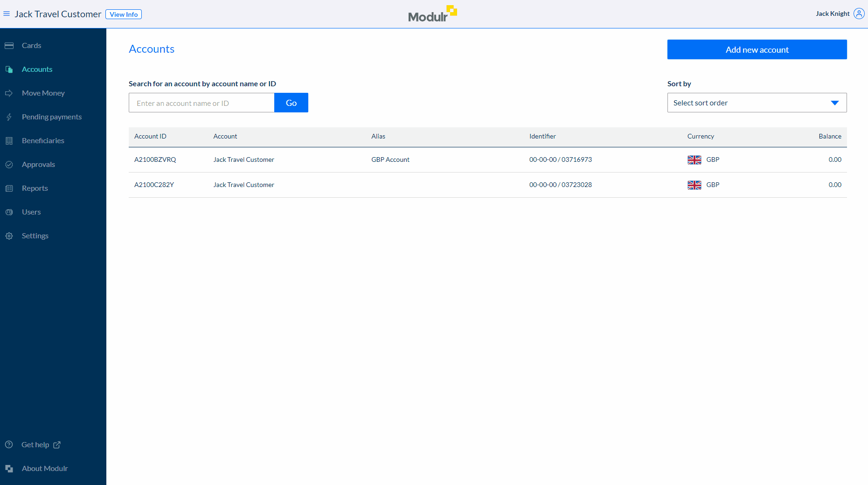Click the View Info button
Image resolution: width=868 pixels, height=485 pixels.
pos(124,14)
